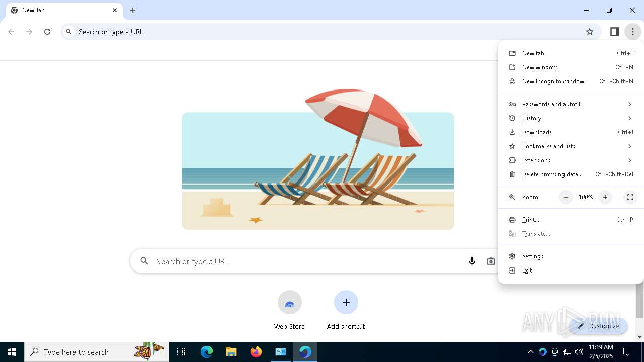This screenshot has height=362, width=644.
Task: Open a New Incognito window
Action: pos(571,81)
